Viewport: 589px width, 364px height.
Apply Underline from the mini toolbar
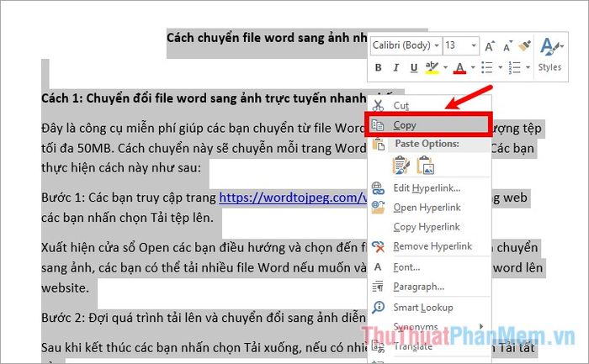click(414, 67)
